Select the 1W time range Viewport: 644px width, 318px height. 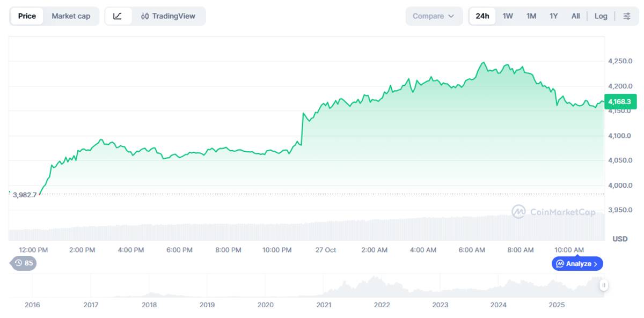[508, 16]
